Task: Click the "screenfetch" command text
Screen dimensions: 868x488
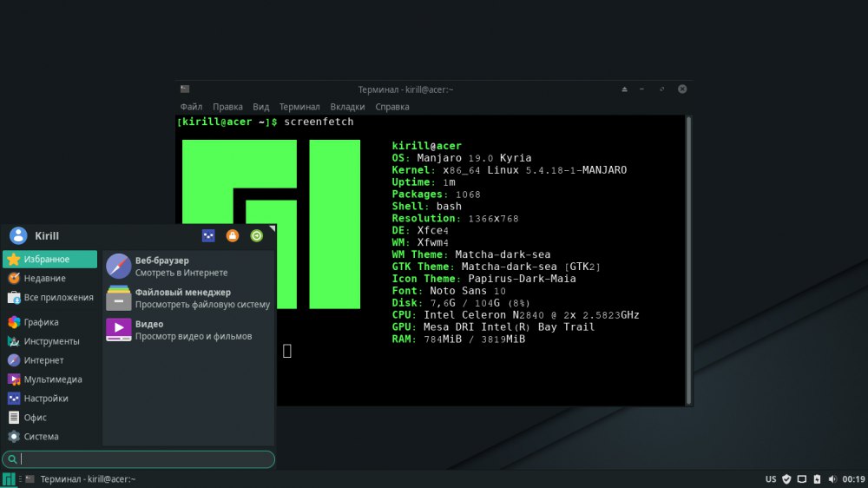Action: [319, 122]
